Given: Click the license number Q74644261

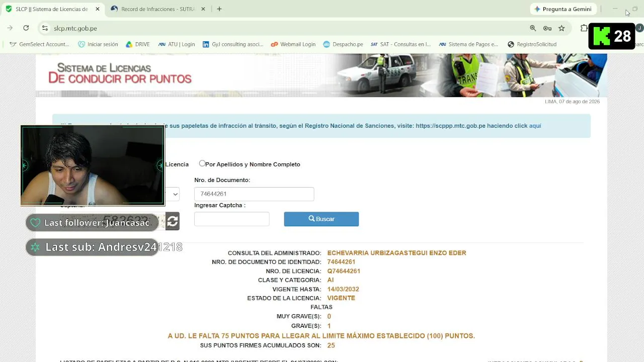Looking at the screenshot, I should point(344,271).
